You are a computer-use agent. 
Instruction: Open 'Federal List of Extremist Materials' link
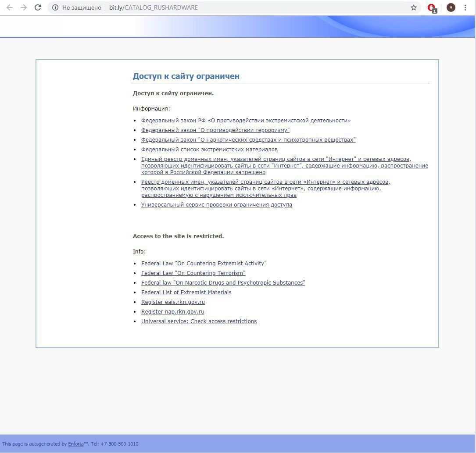click(x=186, y=292)
